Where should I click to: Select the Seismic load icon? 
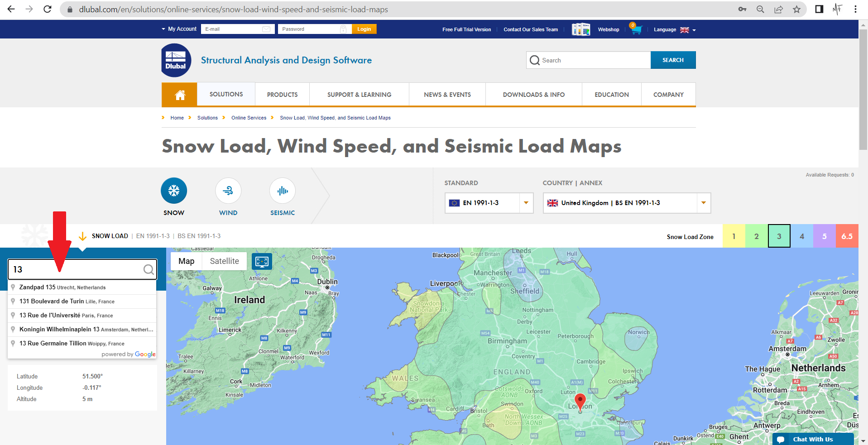[283, 191]
